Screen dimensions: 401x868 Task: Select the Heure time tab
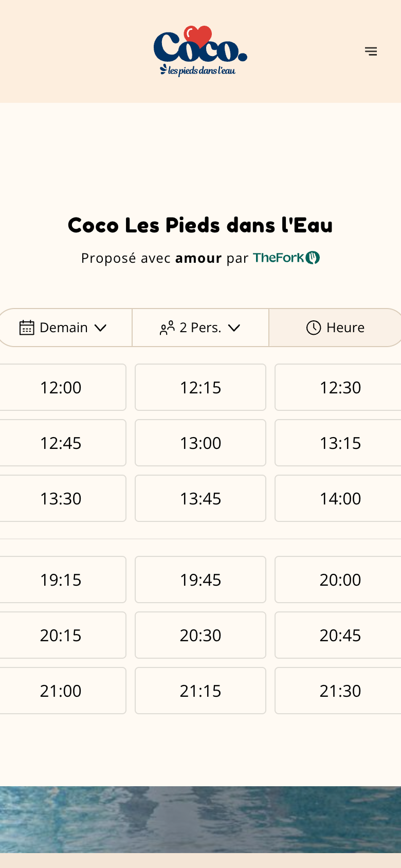pyautogui.click(x=335, y=328)
